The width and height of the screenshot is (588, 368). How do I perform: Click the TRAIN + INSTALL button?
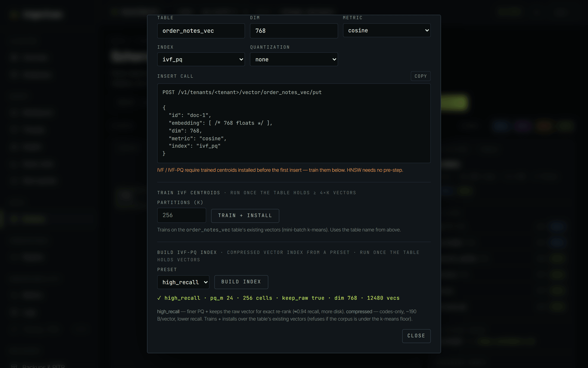[245, 216]
